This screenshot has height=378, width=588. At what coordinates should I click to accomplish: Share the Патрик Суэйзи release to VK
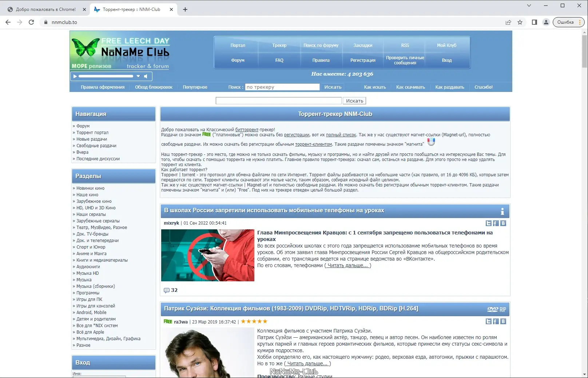click(x=503, y=321)
